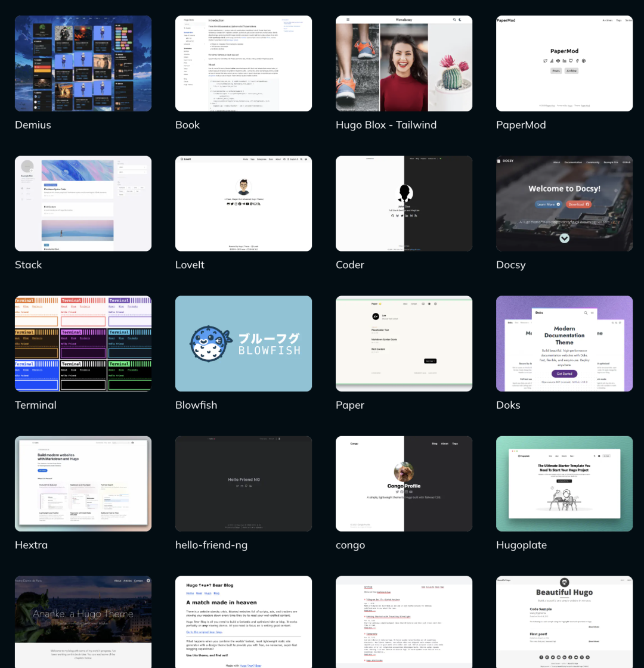This screenshot has height=668, width=644.
Task: Click the PaperMod title link
Action: point(521,125)
